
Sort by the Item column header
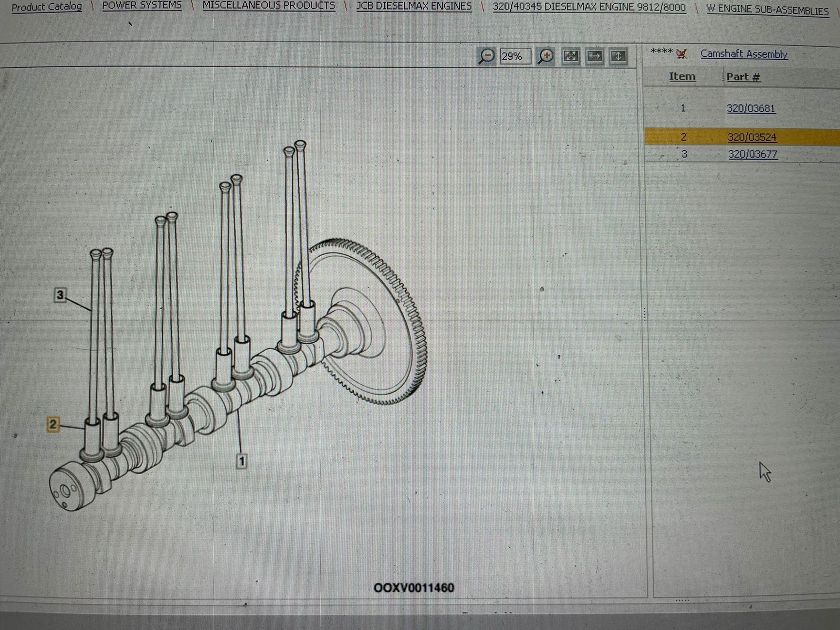(682, 77)
